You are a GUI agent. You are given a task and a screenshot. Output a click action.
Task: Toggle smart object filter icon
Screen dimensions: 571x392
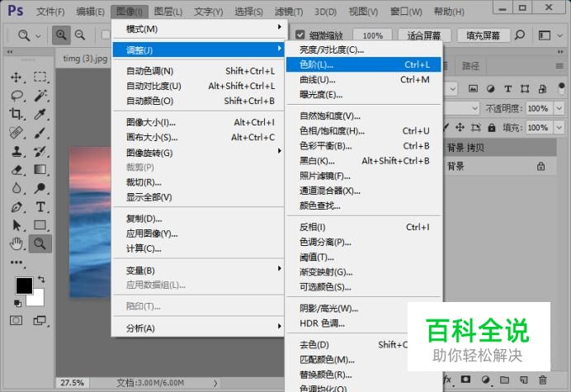(x=542, y=88)
